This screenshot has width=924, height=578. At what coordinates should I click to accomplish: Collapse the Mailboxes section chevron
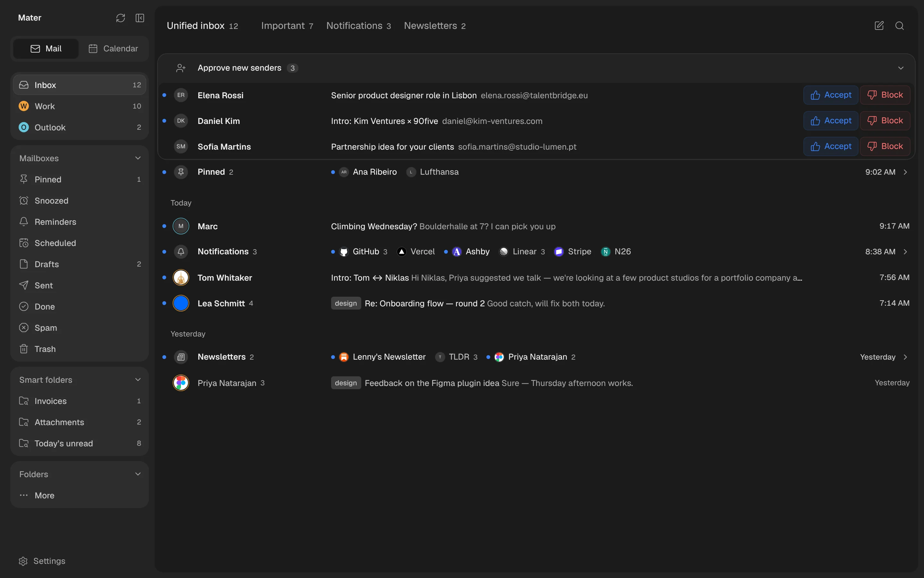pyautogui.click(x=138, y=158)
